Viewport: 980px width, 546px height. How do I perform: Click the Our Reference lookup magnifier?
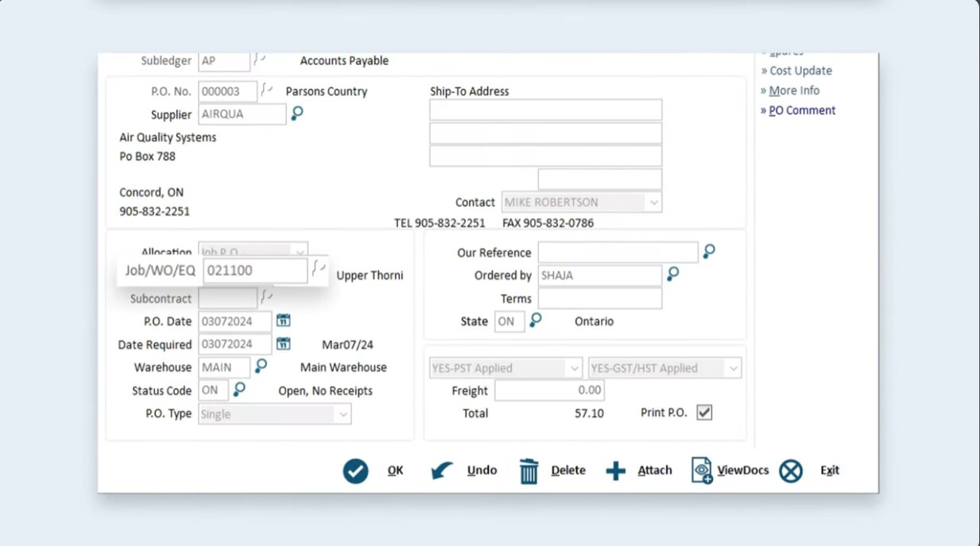[x=709, y=252]
